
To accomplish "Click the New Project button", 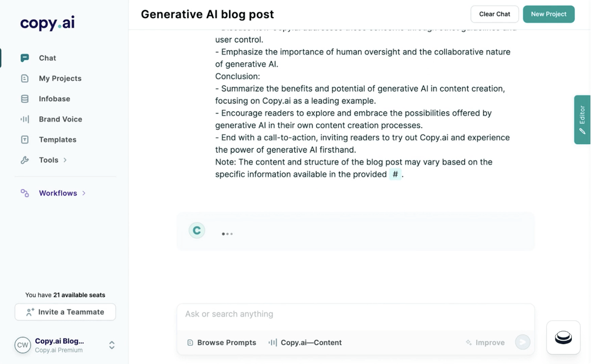I will tap(548, 14).
